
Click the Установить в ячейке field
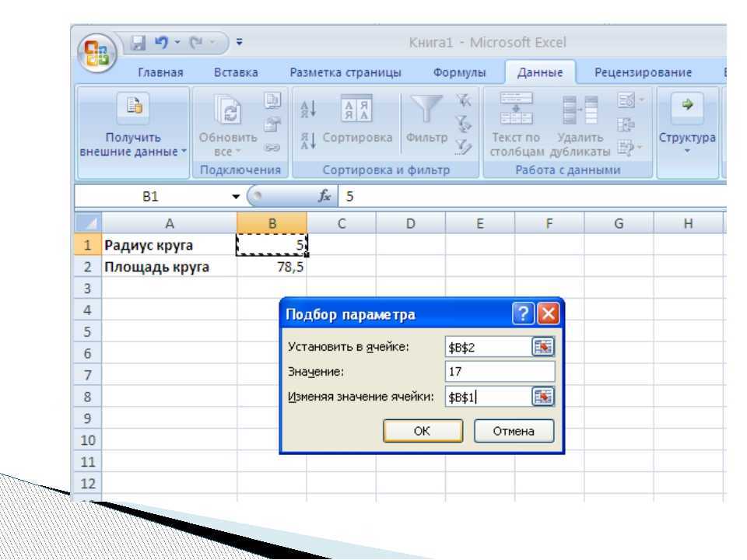(488, 347)
